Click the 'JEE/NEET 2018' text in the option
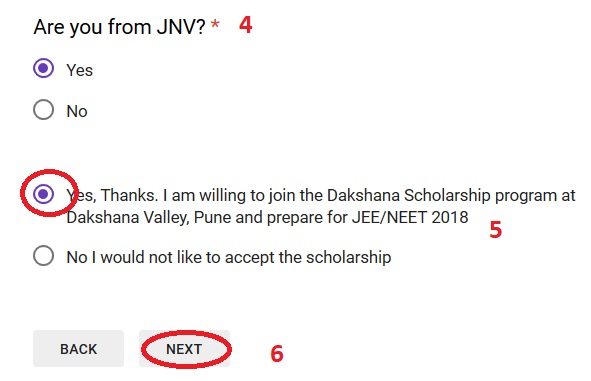Viewport: 591px width, 381px height. coord(410,217)
